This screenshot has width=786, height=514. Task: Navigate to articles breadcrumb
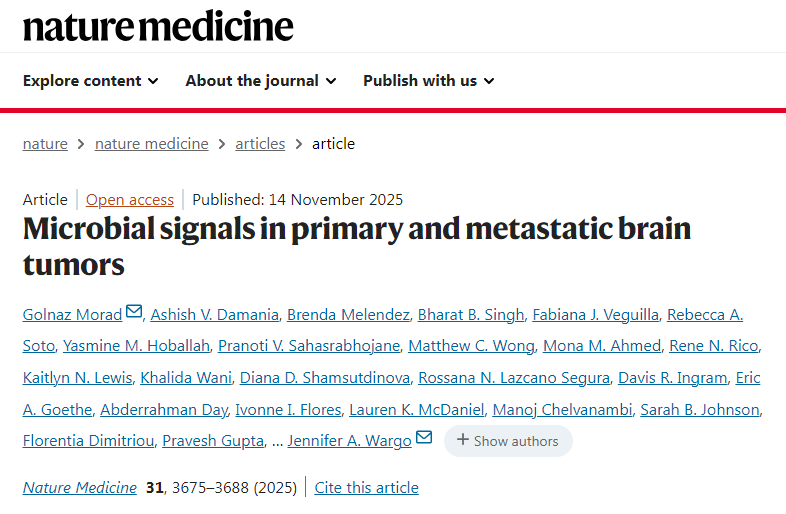(x=260, y=143)
